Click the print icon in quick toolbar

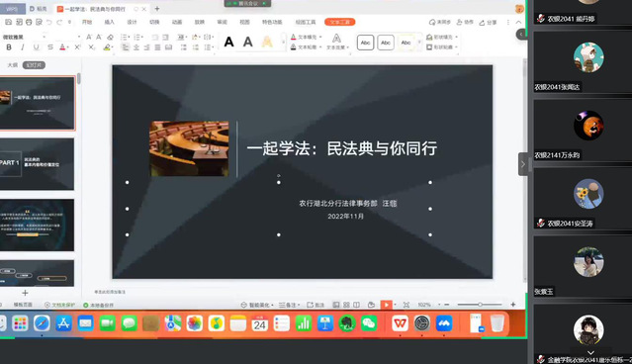(29, 22)
